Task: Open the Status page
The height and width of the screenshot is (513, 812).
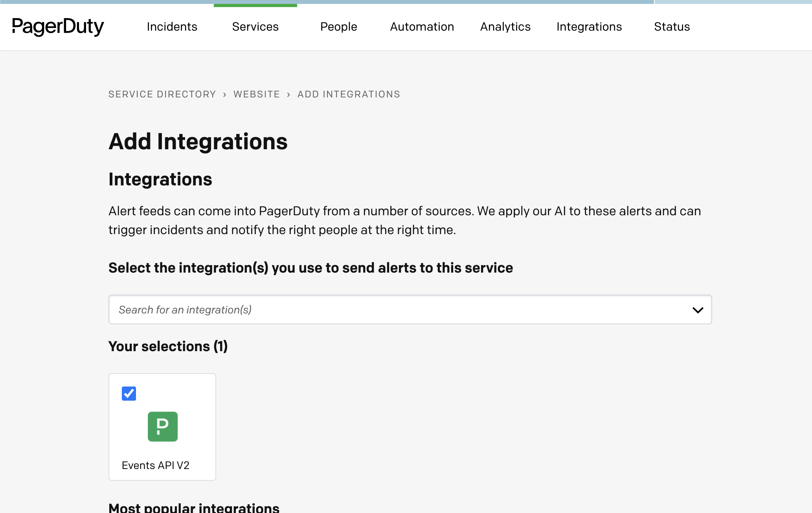Action: pyautogui.click(x=672, y=27)
